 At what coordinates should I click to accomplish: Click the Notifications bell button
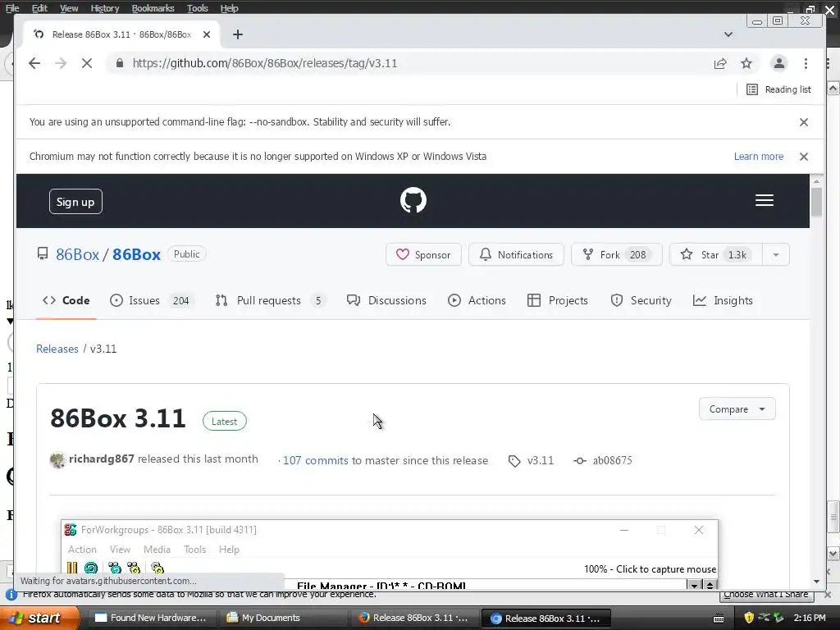517,254
